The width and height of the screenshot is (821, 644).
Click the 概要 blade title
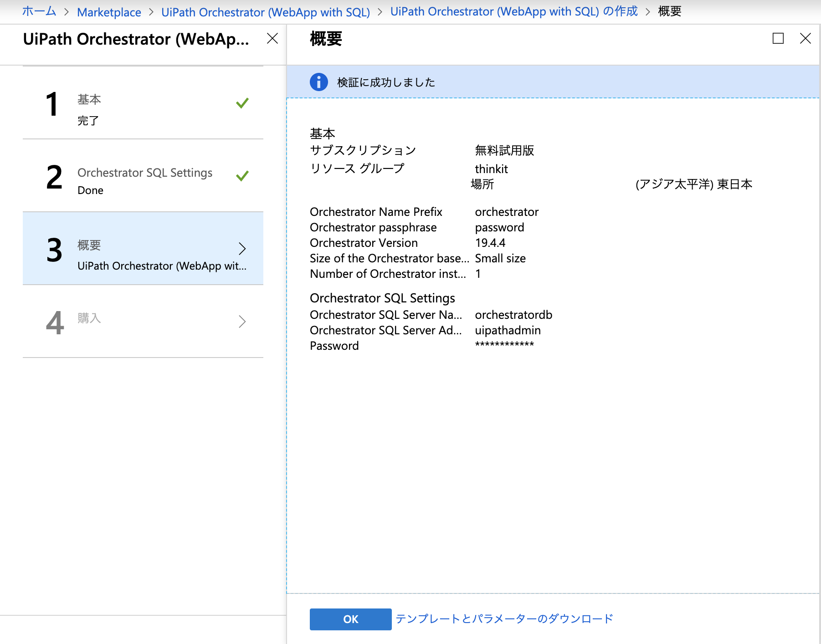coord(326,39)
